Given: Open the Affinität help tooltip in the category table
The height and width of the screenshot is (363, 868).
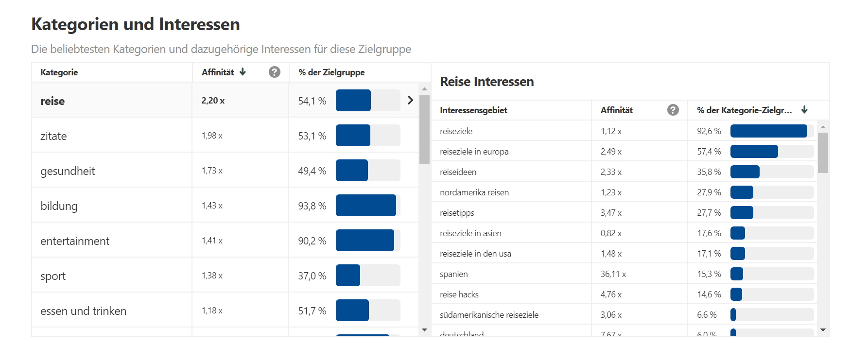Looking at the screenshot, I should click(275, 72).
